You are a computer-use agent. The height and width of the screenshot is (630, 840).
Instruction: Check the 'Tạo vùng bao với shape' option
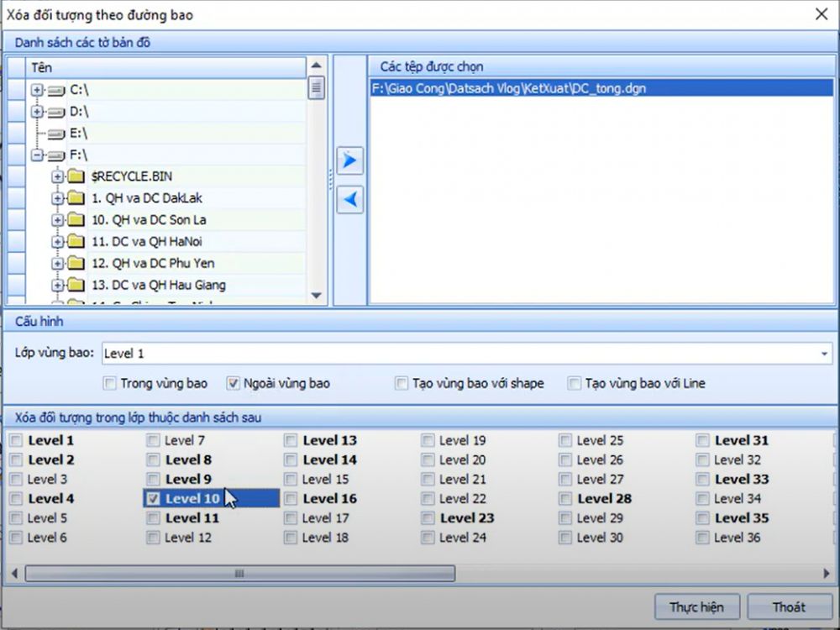[x=402, y=382]
